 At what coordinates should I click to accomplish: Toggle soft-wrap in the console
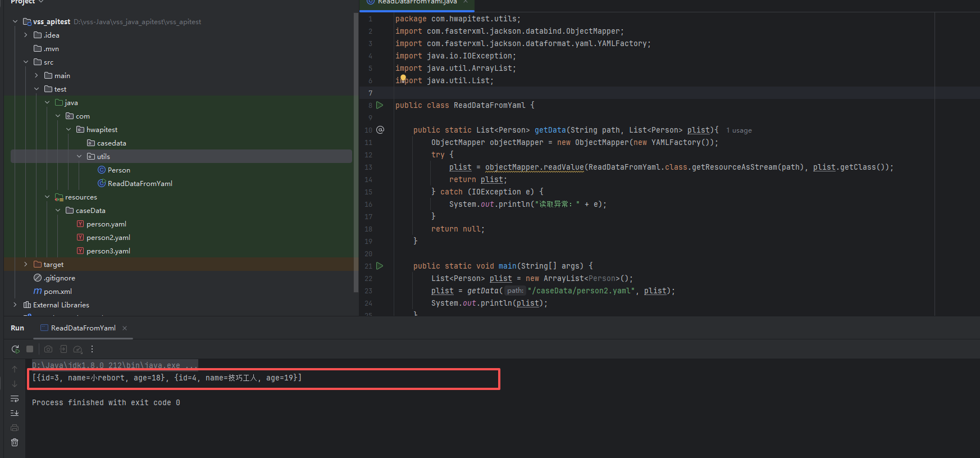[x=15, y=398]
